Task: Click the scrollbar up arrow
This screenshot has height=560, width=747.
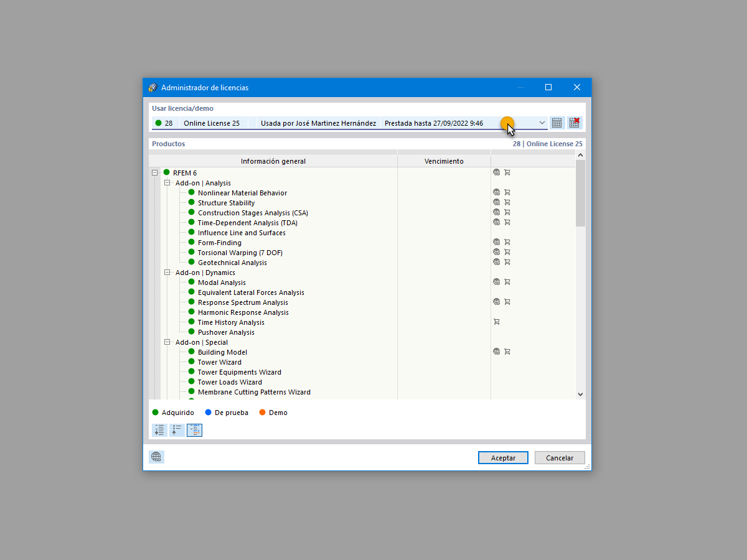Action: point(580,155)
